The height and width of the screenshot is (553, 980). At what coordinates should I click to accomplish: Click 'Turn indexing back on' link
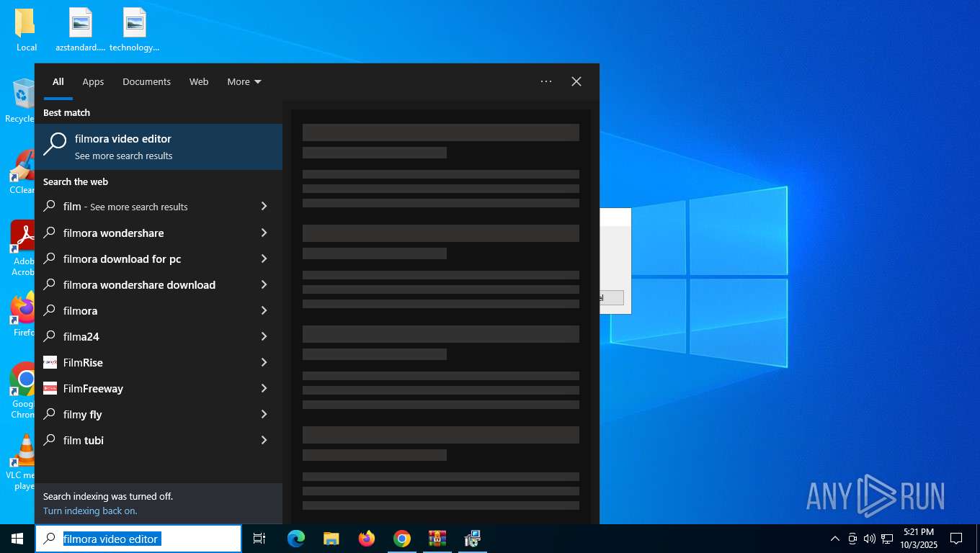[x=90, y=511]
